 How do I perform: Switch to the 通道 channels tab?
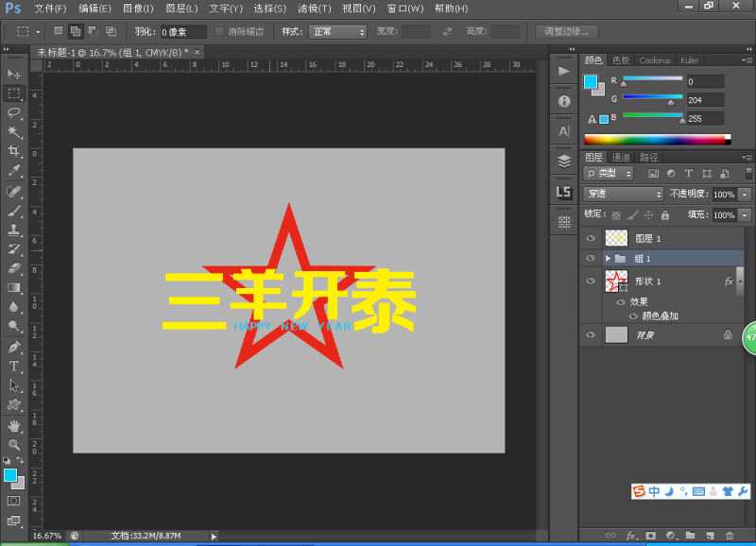(x=621, y=157)
